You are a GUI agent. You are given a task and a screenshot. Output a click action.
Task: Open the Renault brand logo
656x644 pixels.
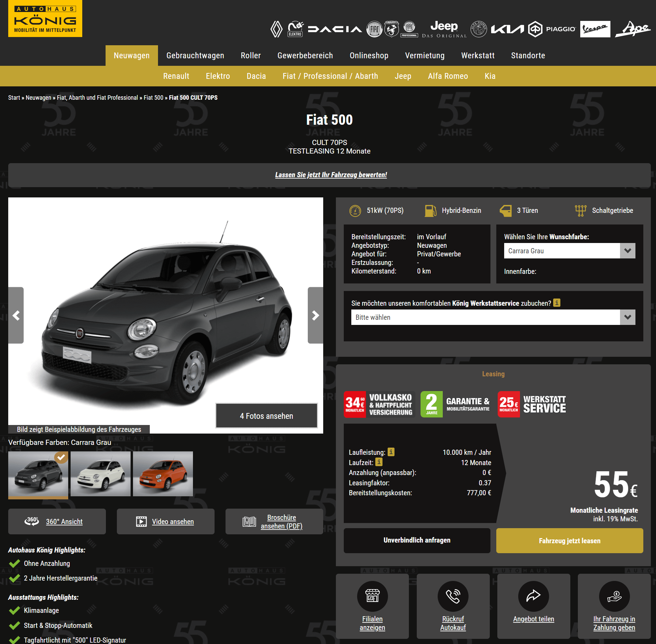(x=276, y=29)
